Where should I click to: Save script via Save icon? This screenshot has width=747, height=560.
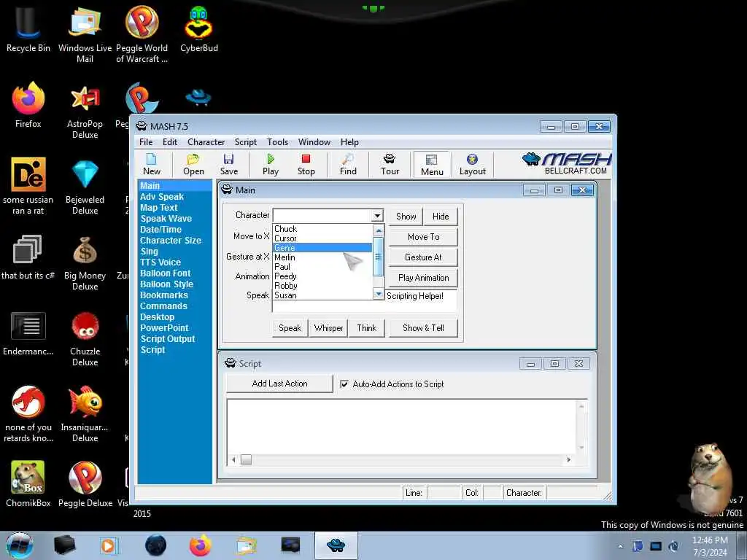228,164
